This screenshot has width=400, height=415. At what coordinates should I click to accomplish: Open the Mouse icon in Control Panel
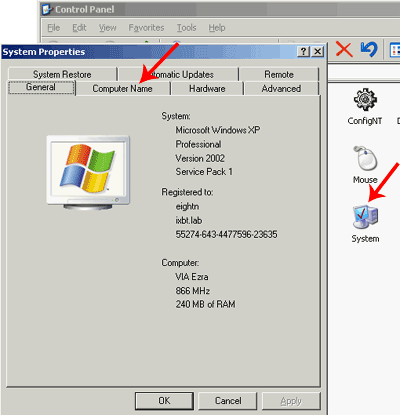[365, 158]
